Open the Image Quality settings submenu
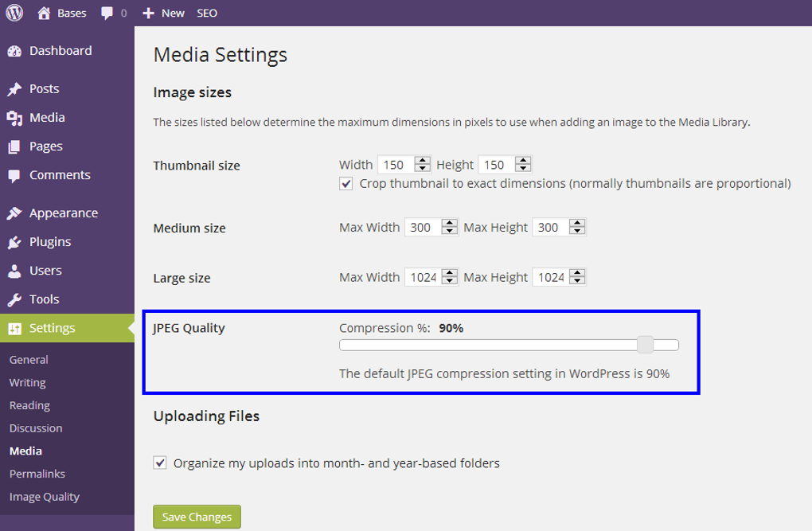This screenshot has height=531, width=812. tap(45, 497)
